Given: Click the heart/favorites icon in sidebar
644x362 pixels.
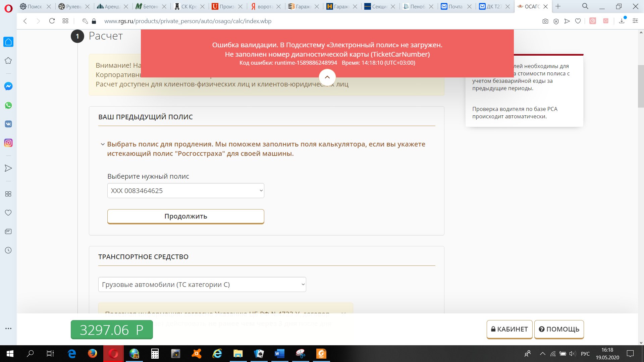Looking at the screenshot, I should click(x=8, y=213).
